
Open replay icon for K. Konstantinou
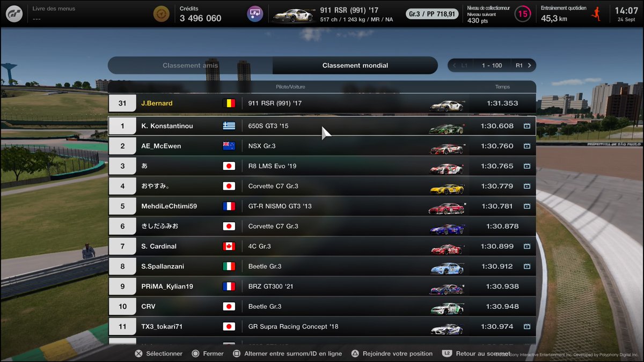(x=527, y=126)
